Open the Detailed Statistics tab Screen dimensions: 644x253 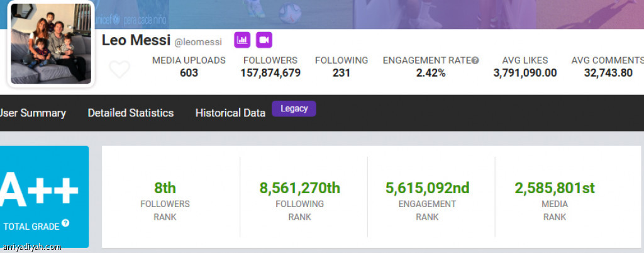click(131, 113)
